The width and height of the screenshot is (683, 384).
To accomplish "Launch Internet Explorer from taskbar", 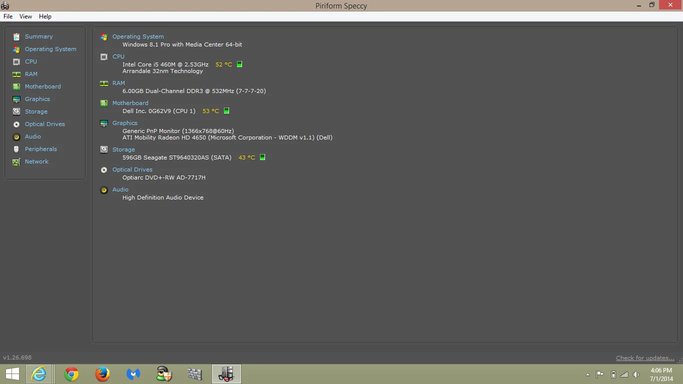I will coord(39,374).
